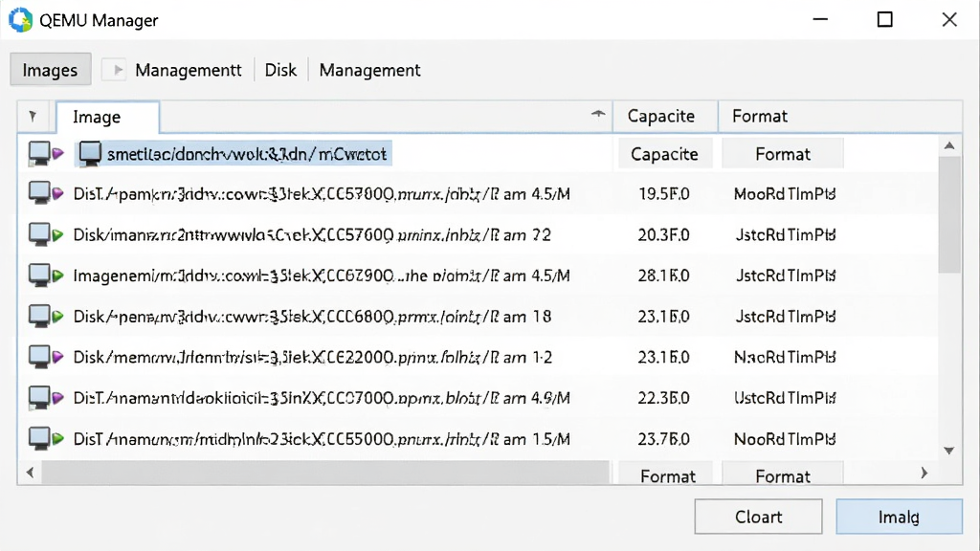
Task: Sort by the Format column header
Action: pos(840,116)
